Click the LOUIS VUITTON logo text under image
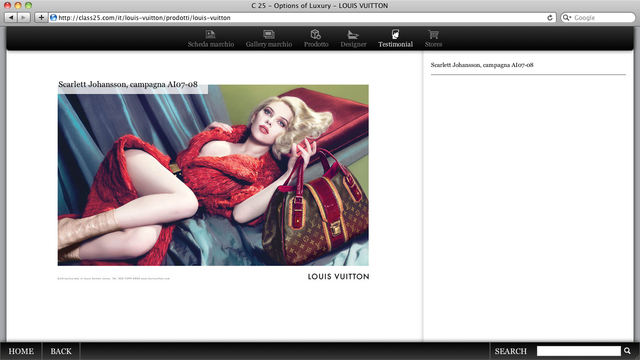This screenshot has height=360, width=640. coord(338,276)
